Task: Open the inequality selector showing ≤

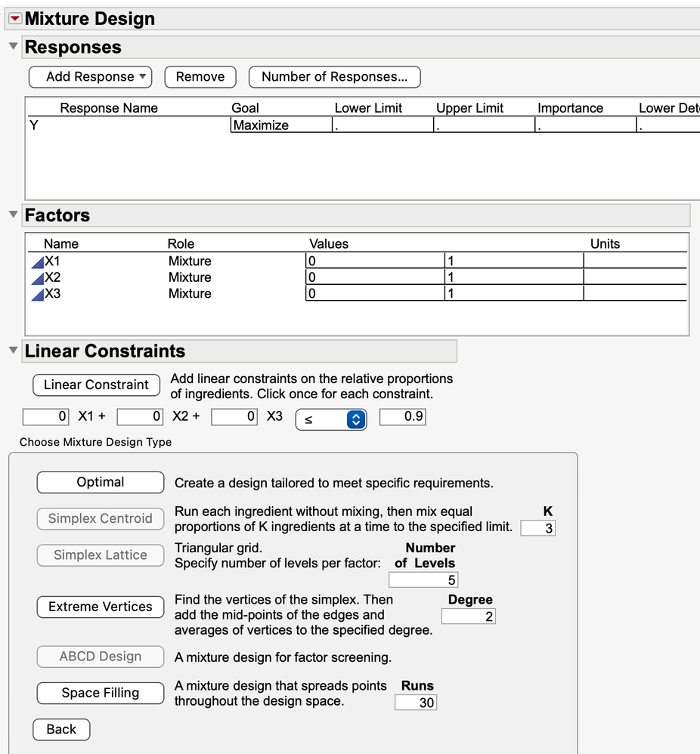Action: (331, 419)
